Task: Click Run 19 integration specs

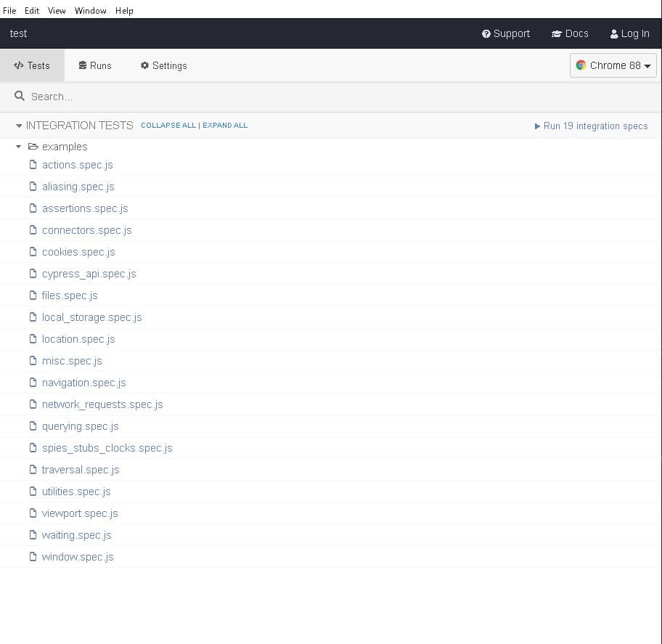Action: click(x=591, y=126)
